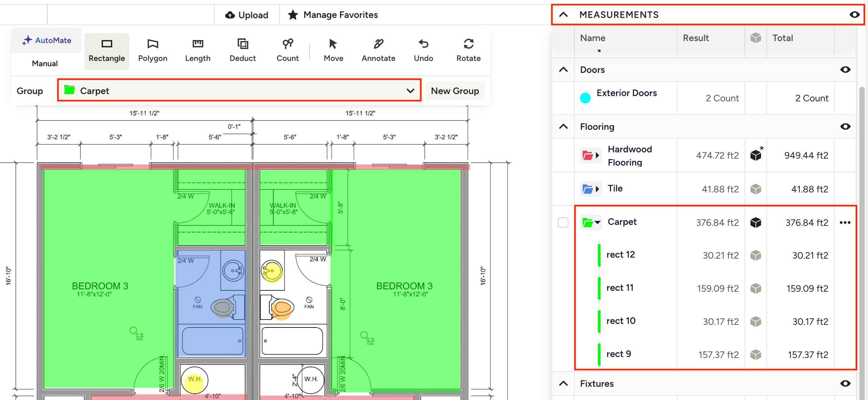Undo the last action
This screenshot has height=400, width=868.
point(423,51)
